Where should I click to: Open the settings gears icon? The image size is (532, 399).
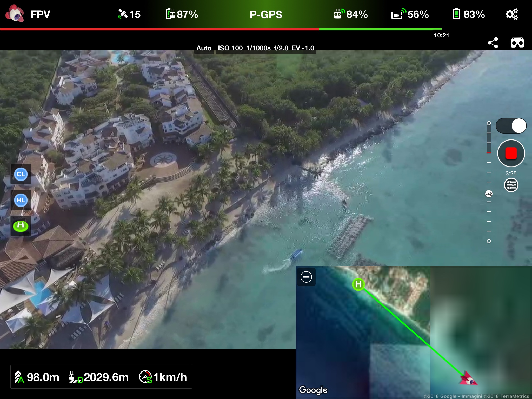coord(512,14)
